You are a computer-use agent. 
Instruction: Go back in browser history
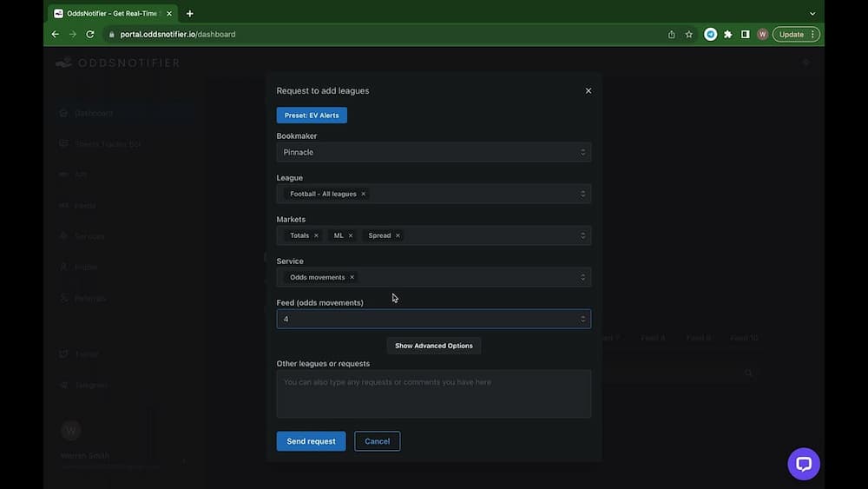(x=56, y=35)
